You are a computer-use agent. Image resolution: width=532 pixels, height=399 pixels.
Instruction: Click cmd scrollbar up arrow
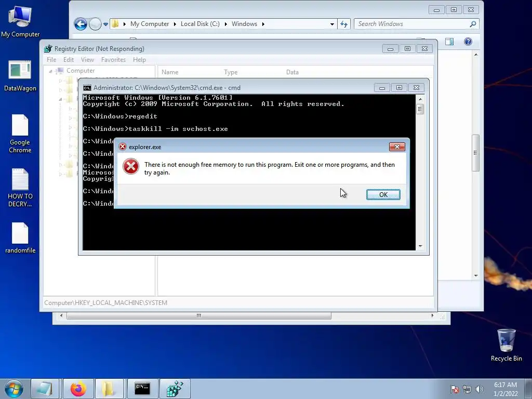420,99
